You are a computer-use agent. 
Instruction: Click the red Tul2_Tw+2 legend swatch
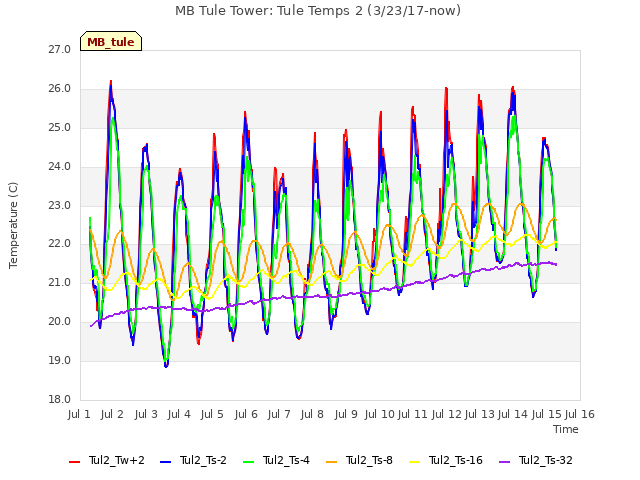click(x=74, y=462)
